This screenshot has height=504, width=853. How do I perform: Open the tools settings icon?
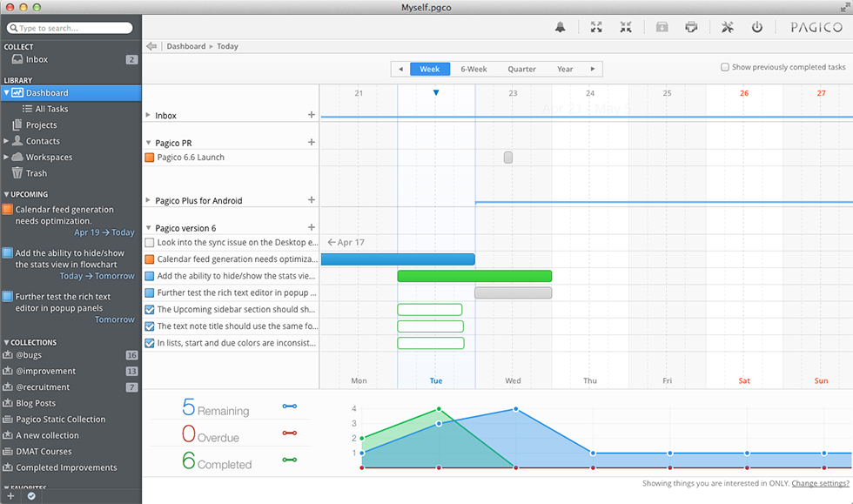(x=728, y=27)
